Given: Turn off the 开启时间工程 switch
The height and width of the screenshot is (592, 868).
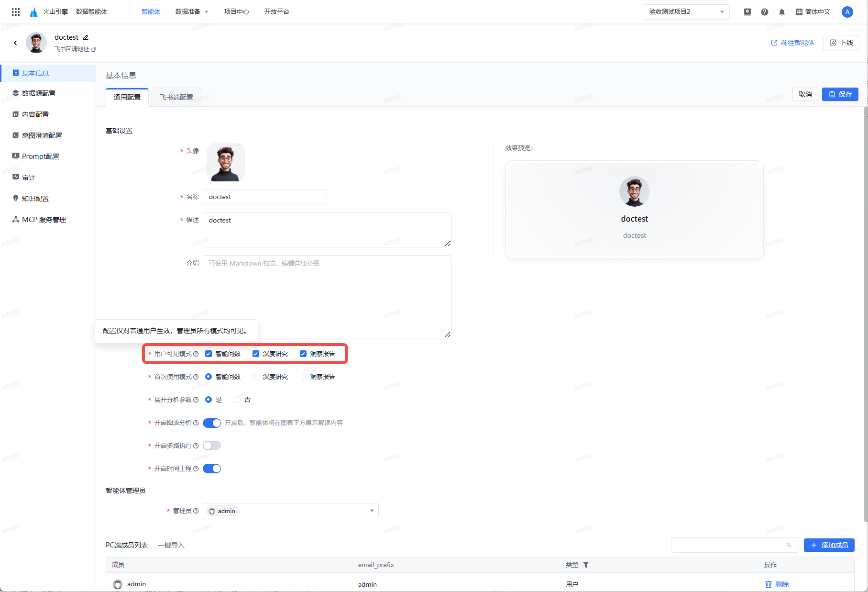Looking at the screenshot, I should tap(212, 469).
